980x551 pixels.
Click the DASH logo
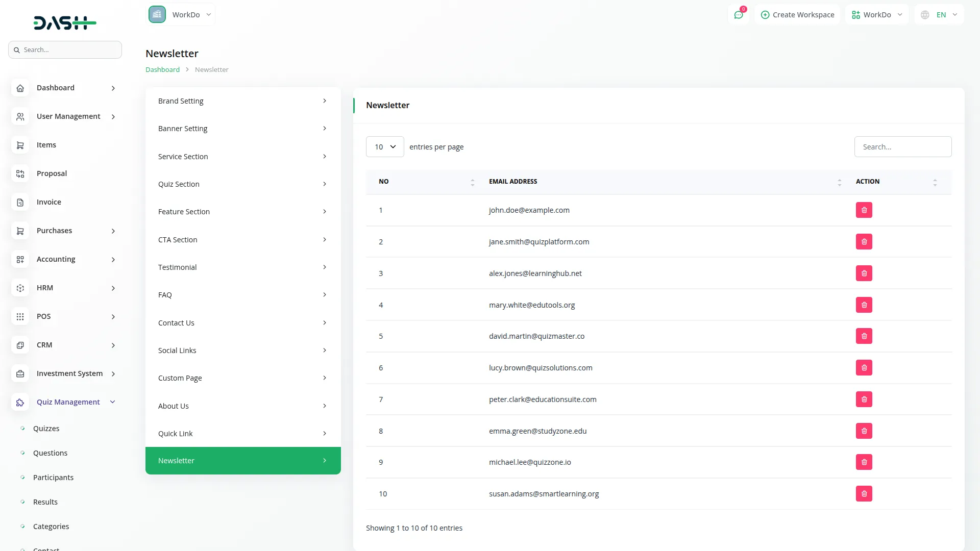(x=65, y=23)
